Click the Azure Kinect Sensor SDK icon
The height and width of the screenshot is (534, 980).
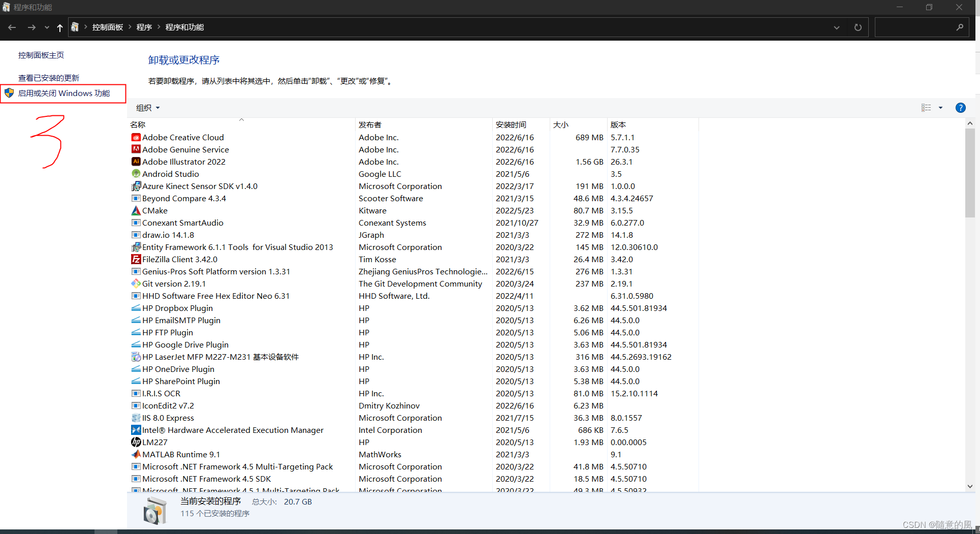(136, 186)
